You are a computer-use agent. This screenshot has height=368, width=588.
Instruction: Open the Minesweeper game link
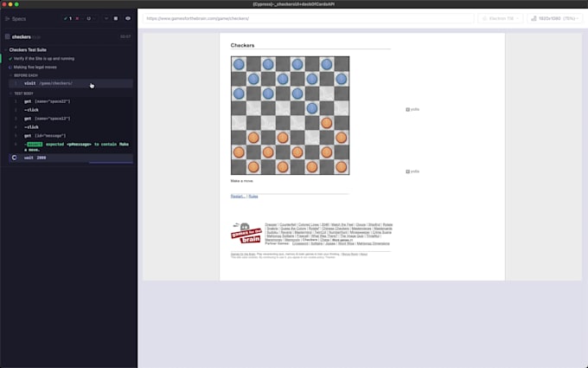pyautogui.click(x=360, y=232)
